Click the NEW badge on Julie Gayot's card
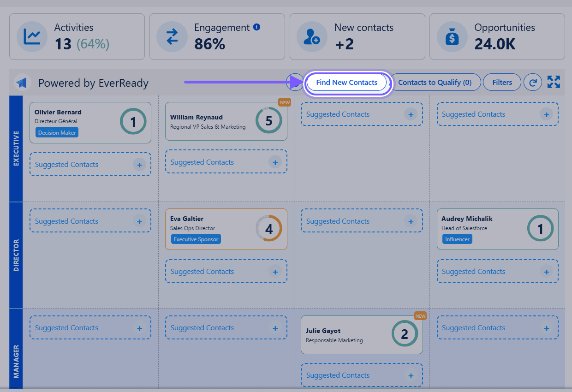 click(420, 316)
